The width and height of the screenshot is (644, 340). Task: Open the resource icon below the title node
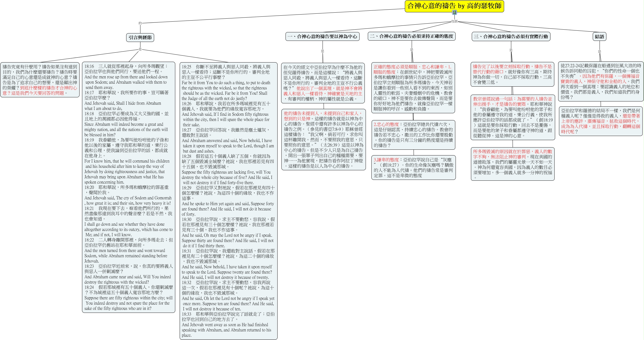tap(454, 12)
